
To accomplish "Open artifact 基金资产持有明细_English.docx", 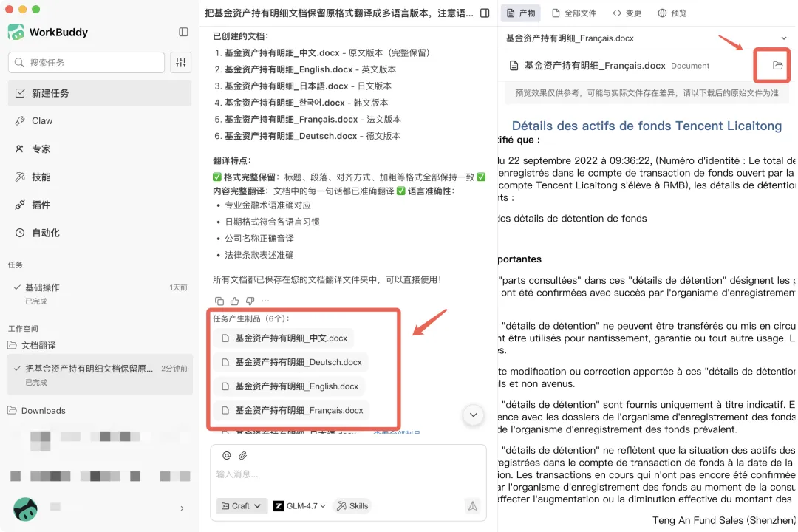I will [290, 386].
